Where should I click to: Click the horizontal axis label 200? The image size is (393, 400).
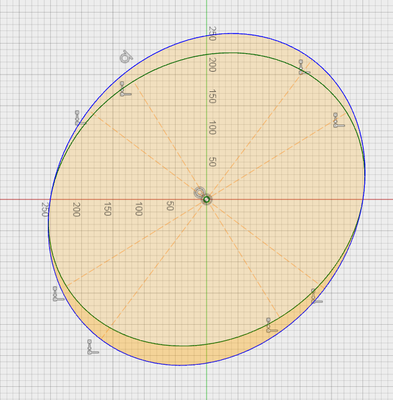[76, 209]
